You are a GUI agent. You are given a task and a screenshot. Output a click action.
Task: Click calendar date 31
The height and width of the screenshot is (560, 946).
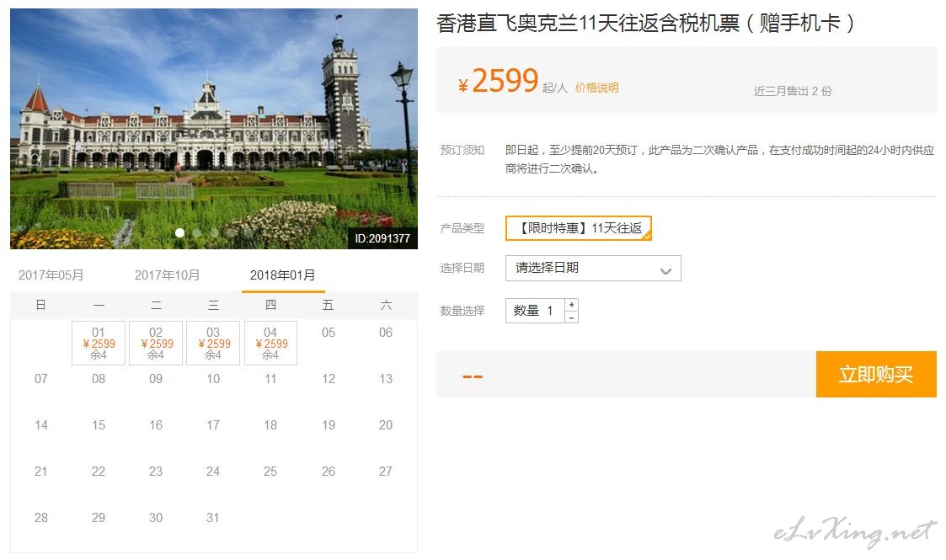[x=213, y=518]
